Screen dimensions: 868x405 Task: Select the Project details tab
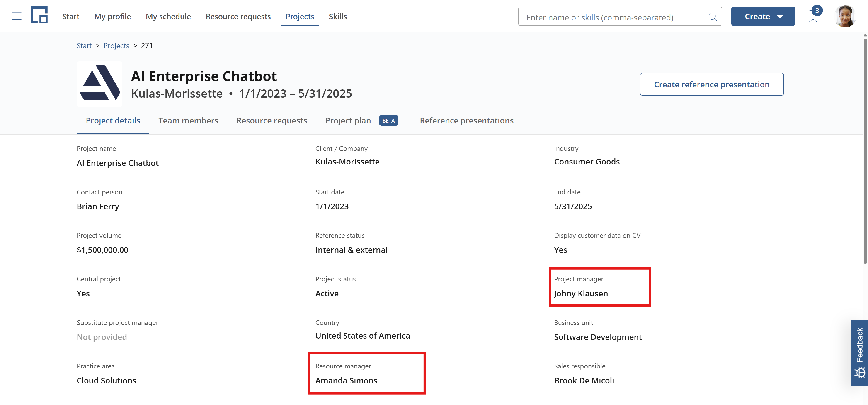click(113, 120)
